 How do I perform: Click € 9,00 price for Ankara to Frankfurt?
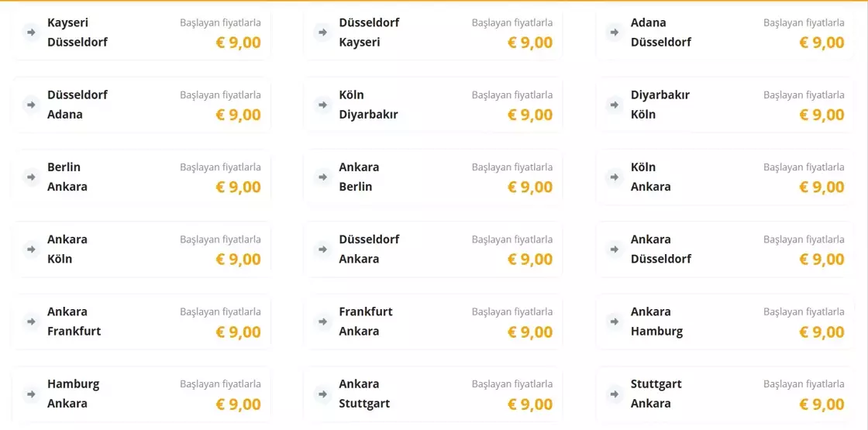point(238,332)
